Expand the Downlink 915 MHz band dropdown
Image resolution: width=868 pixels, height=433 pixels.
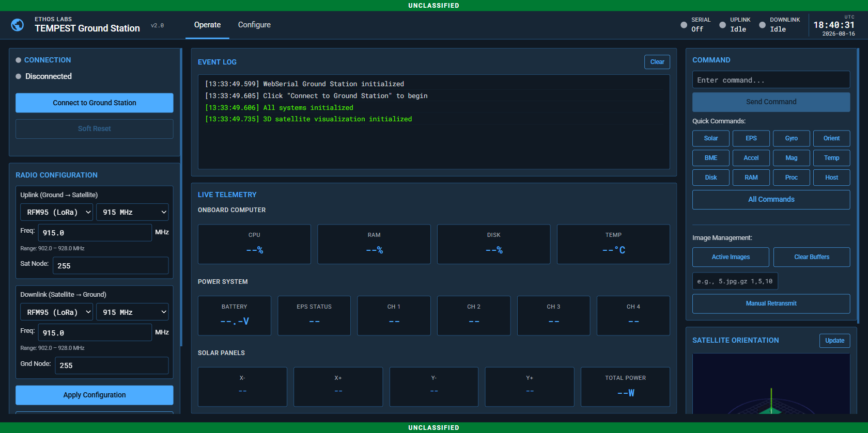point(132,312)
